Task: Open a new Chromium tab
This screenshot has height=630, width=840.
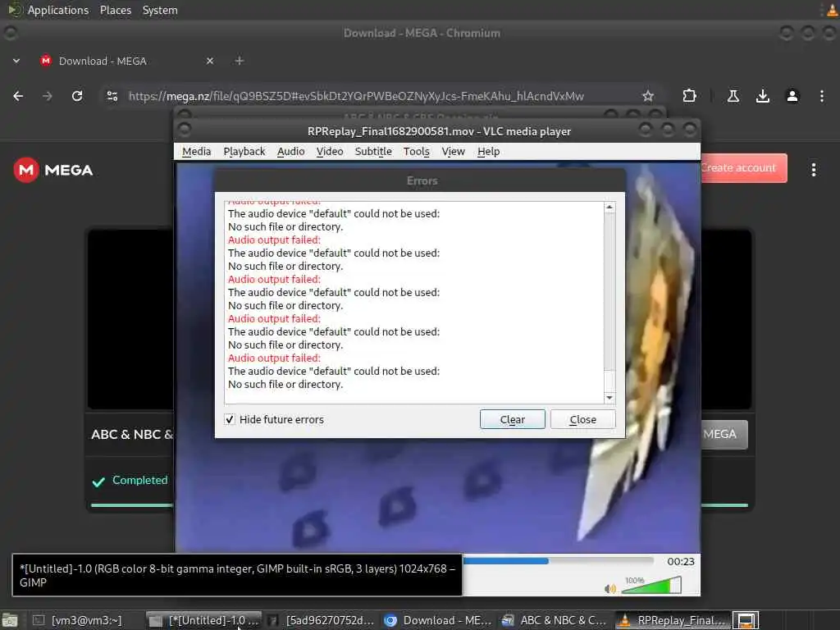Action: 240,61
